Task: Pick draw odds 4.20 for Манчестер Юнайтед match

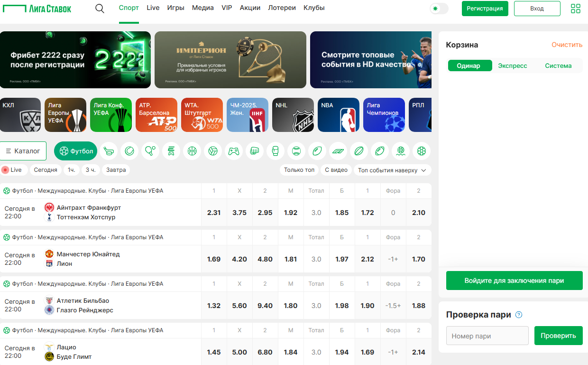Action: click(x=239, y=259)
